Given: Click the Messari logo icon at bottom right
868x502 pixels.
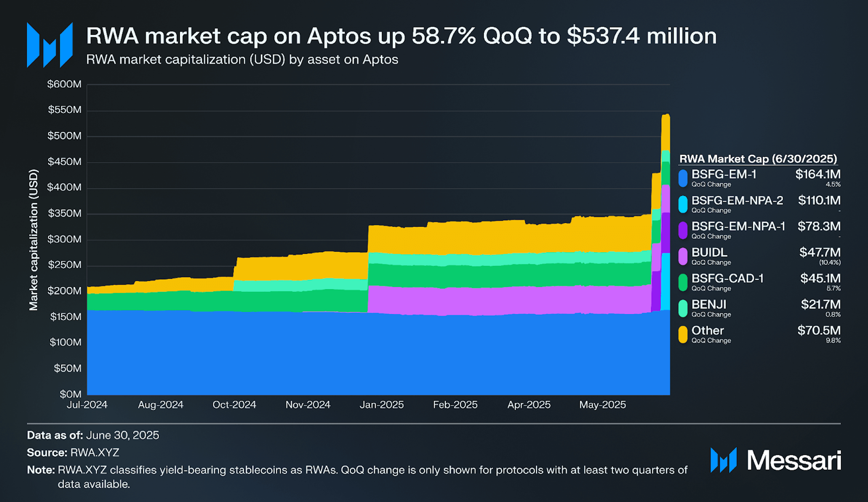Looking at the screenshot, I should [723, 460].
